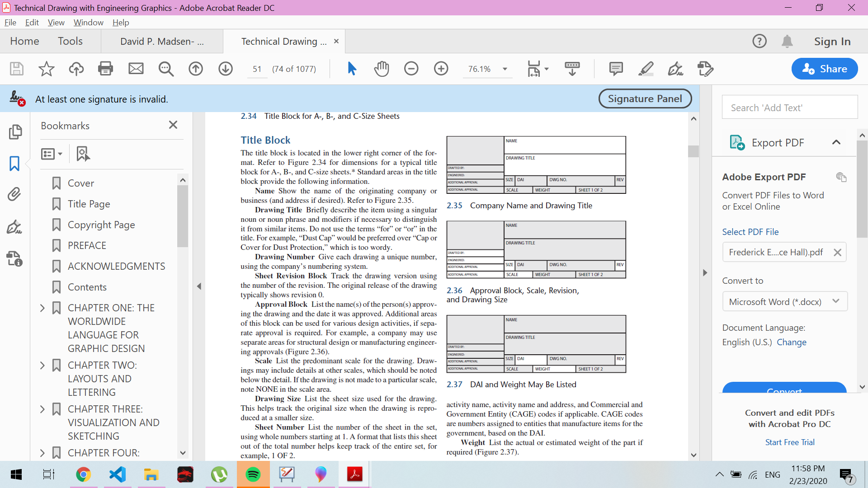This screenshot has height=488, width=868.
Task: Click the document vertical scrollbar thumb
Action: (x=693, y=151)
